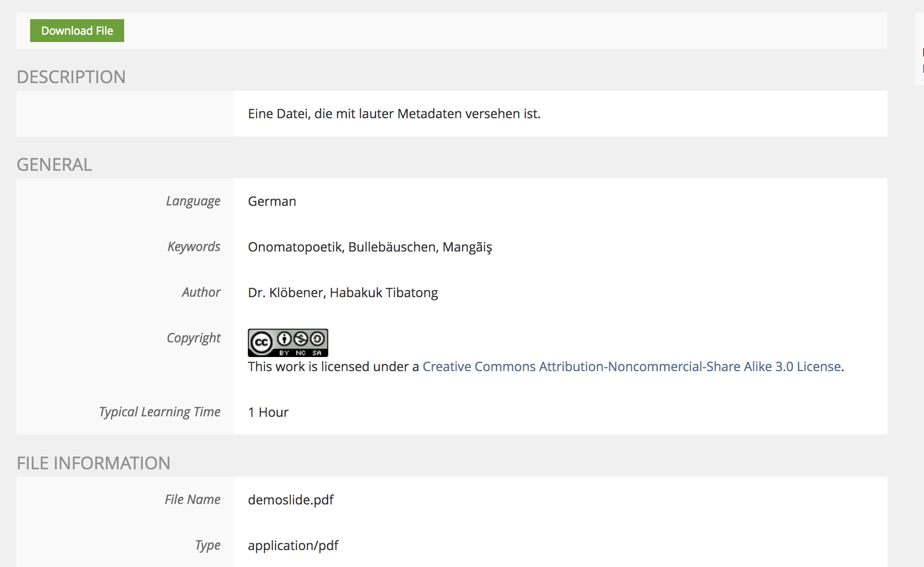Screen dimensions: 924x567
Task: Click the application/pdf type value
Action: (293, 546)
